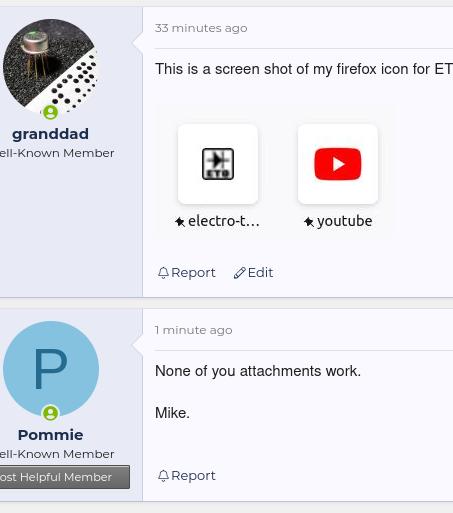This screenshot has width=453, height=513.
Task: Click Pommie's green online status icon
Action: coord(51,413)
